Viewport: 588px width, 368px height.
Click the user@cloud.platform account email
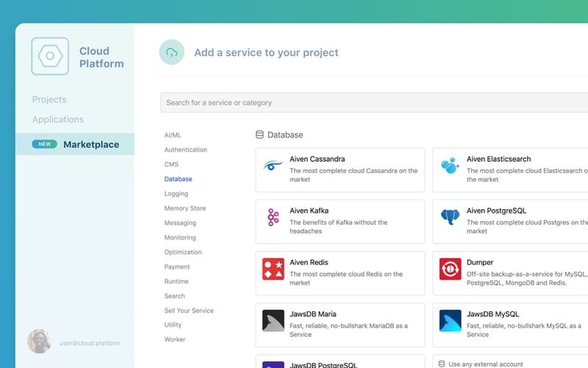(90, 343)
